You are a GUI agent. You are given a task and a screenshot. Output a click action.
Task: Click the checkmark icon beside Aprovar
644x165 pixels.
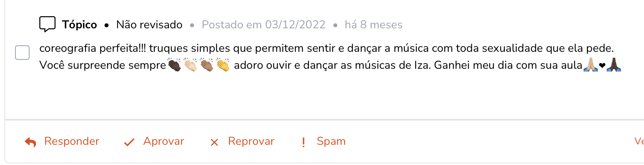[129, 142]
